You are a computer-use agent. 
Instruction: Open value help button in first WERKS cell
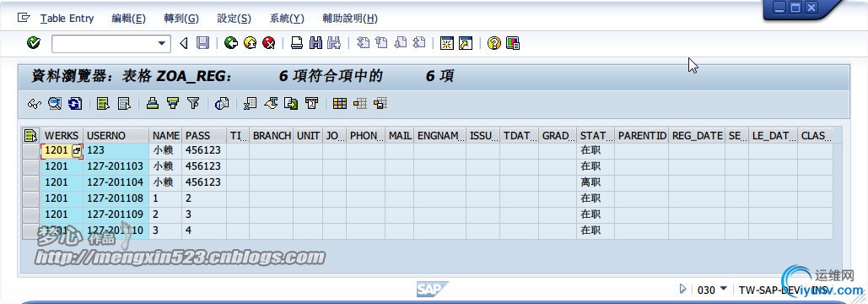[x=77, y=150]
